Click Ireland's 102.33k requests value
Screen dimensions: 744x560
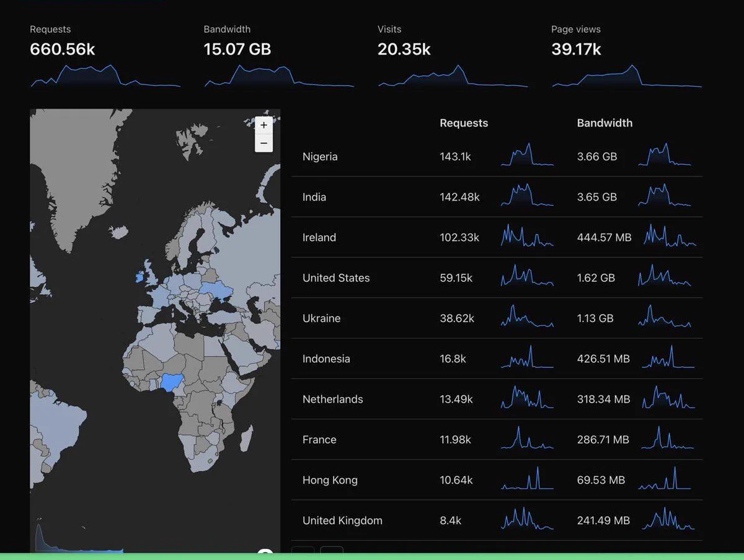point(459,237)
